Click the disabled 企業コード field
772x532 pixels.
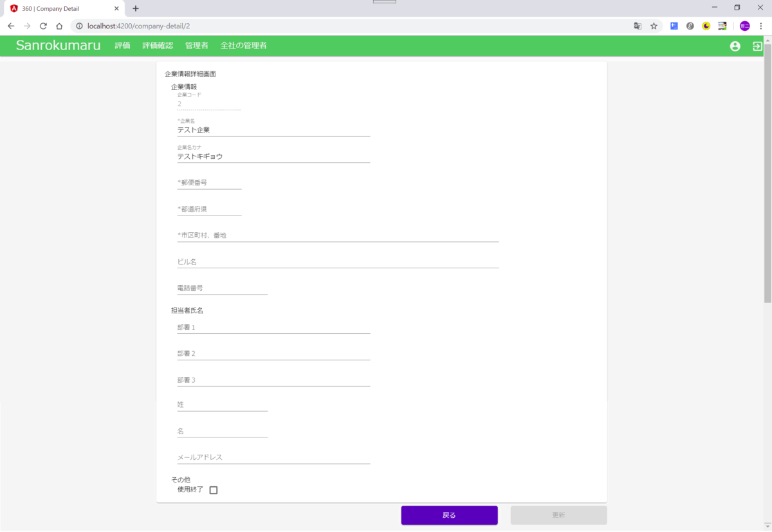(209, 104)
